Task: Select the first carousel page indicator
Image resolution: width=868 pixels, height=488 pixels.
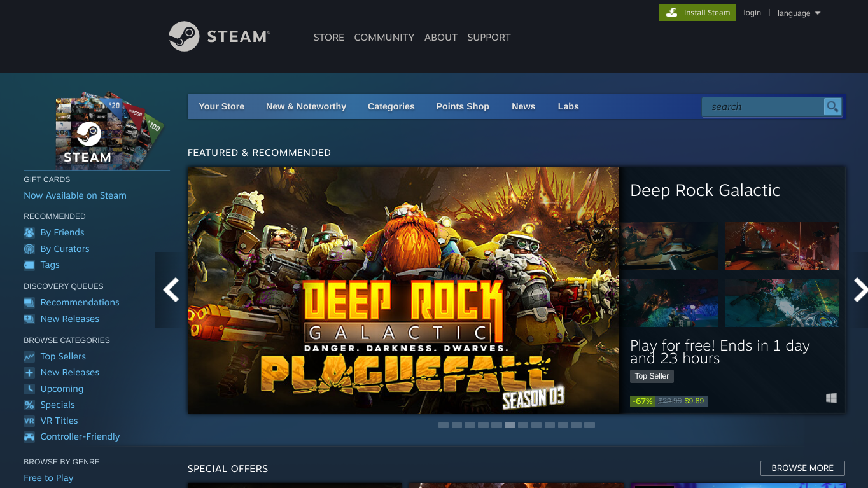Action: pyautogui.click(x=444, y=425)
